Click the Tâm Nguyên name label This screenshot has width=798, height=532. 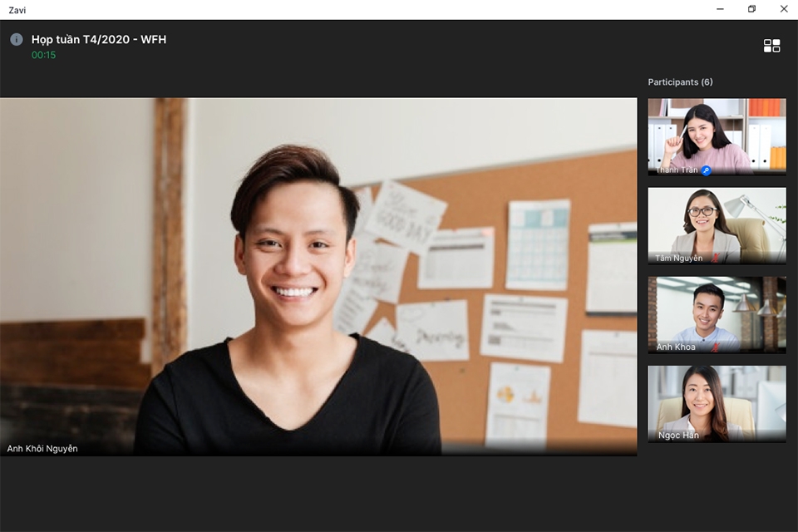pyautogui.click(x=678, y=259)
